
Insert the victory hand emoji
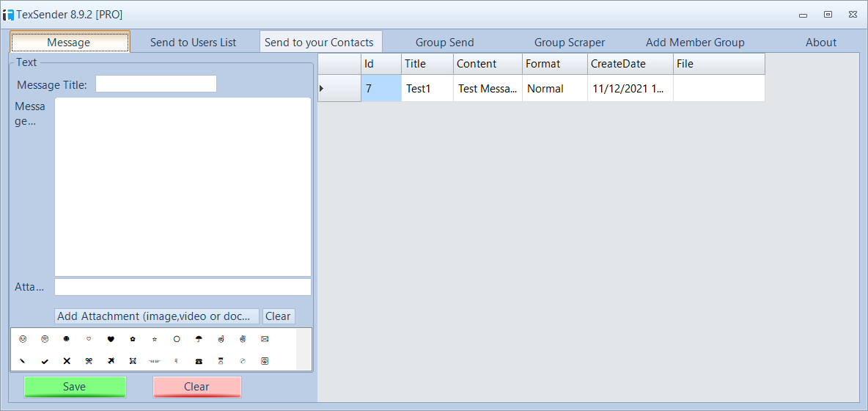coord(243,338)
